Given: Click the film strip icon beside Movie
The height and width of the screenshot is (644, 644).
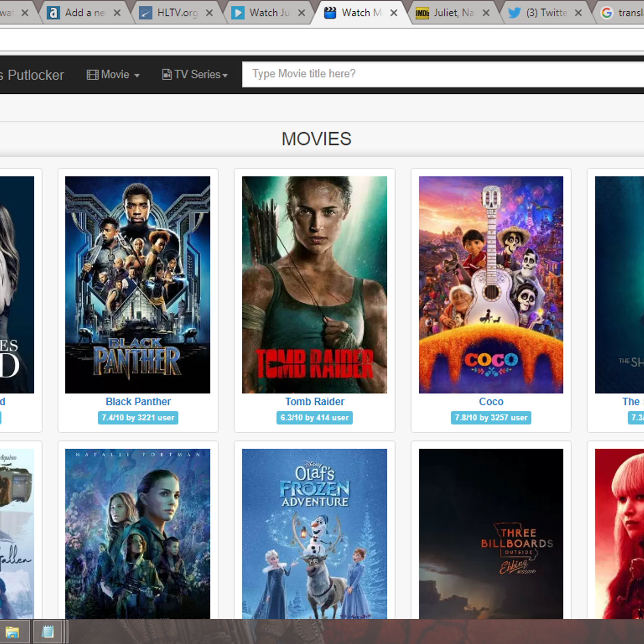Looking at the screenshot, I should tap(93, 75).
